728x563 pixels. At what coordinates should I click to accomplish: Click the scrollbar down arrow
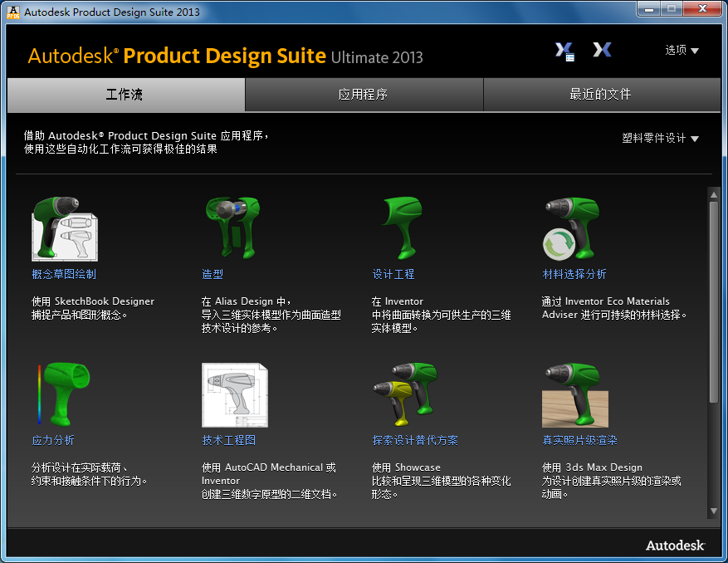click(714, 511)
